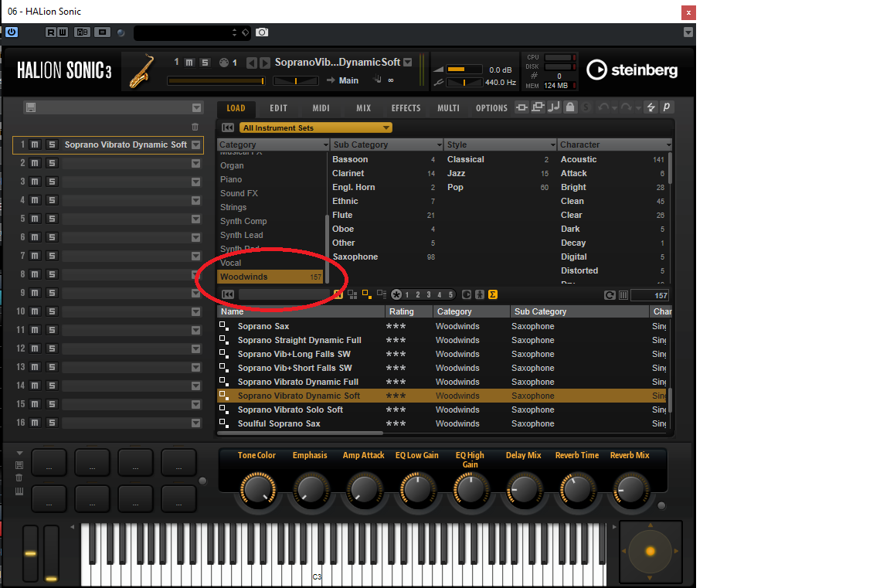The width and height of the screenshot is (890, 588).
Task: Select the Saxophone sub category
Action: point(384,257)
